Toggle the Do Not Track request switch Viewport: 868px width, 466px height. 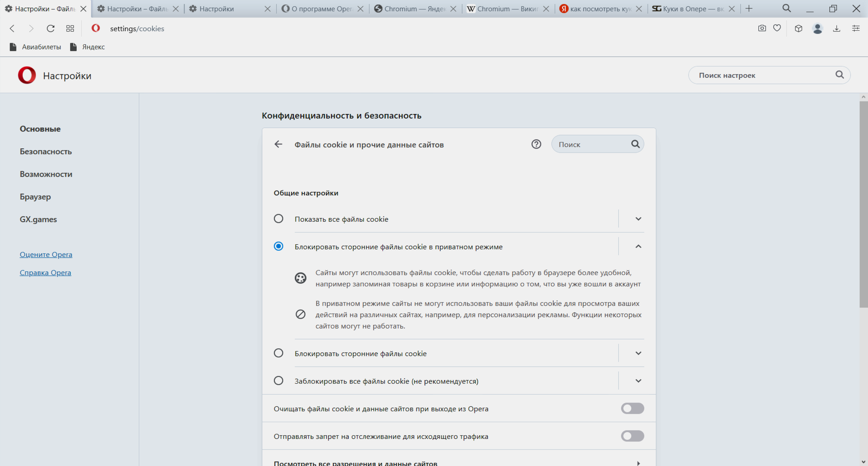632,436
